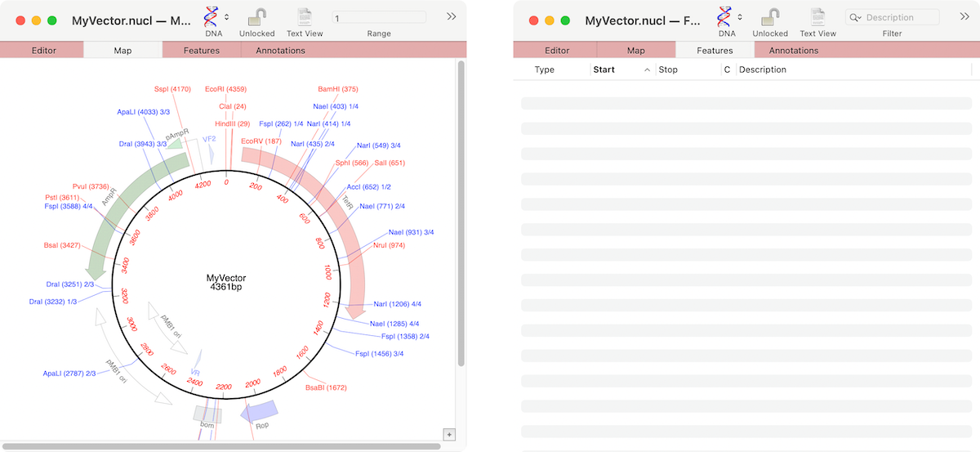This screenshot has height=452, width=980.
Task: Open DNA type dropdown arrows in right window
Action: pyautogui.click(x=740, y=17)
